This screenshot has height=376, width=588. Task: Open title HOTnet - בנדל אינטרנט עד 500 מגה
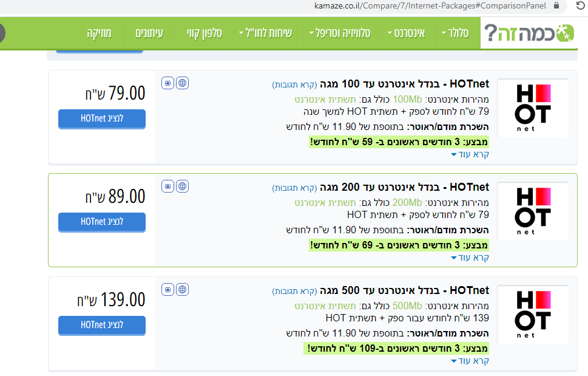coord(404,290)
